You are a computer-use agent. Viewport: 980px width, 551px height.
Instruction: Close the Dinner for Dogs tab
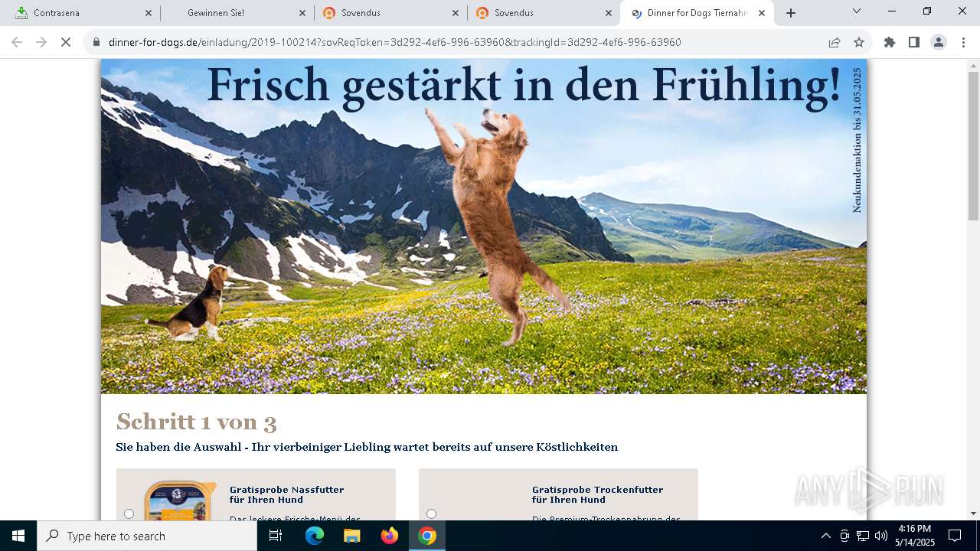(761, 13)
